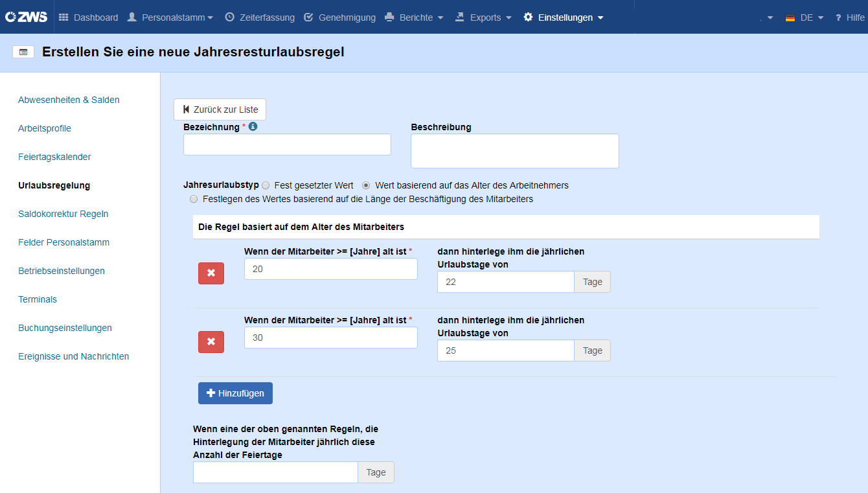
Task: Click the Bezeichnung info icon
Action: tap(253, 126)
